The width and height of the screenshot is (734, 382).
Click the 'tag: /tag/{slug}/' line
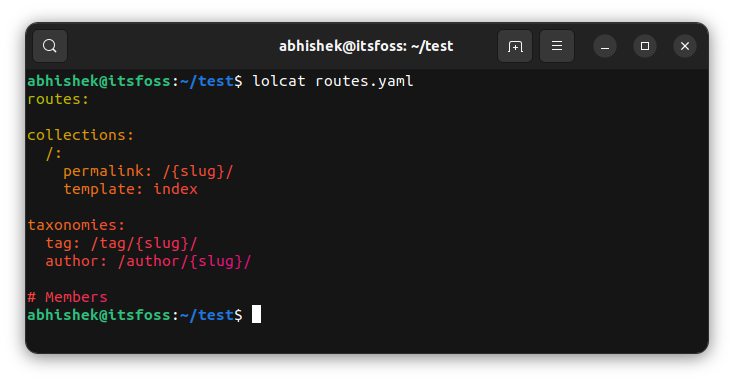pyautogui.click(x=121, y=243)
